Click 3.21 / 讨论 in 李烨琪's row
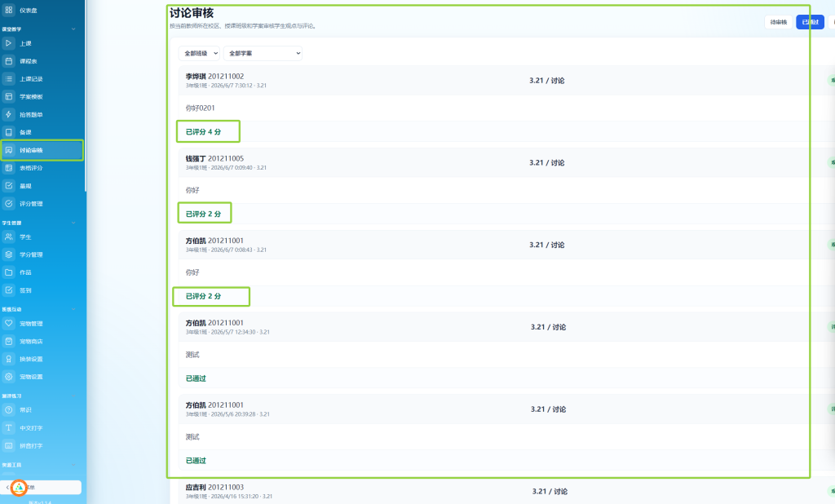The width and height of the screenshot is (835, 504). (547, 81)
